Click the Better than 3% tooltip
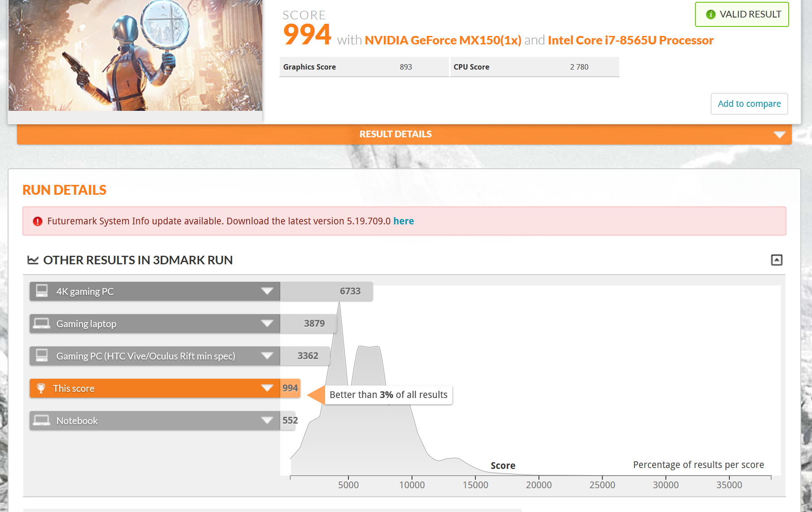Screen dimensions: 812x512 388,395
